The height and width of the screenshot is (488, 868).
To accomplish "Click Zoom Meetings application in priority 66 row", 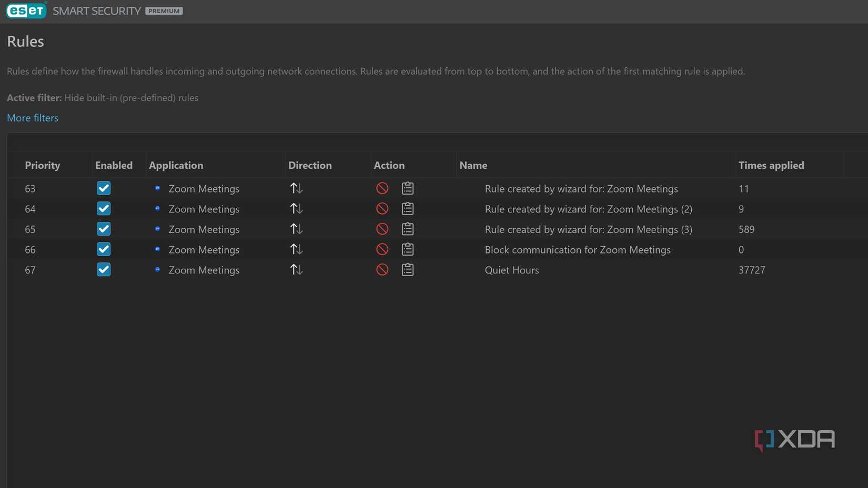I will (204, 250).
